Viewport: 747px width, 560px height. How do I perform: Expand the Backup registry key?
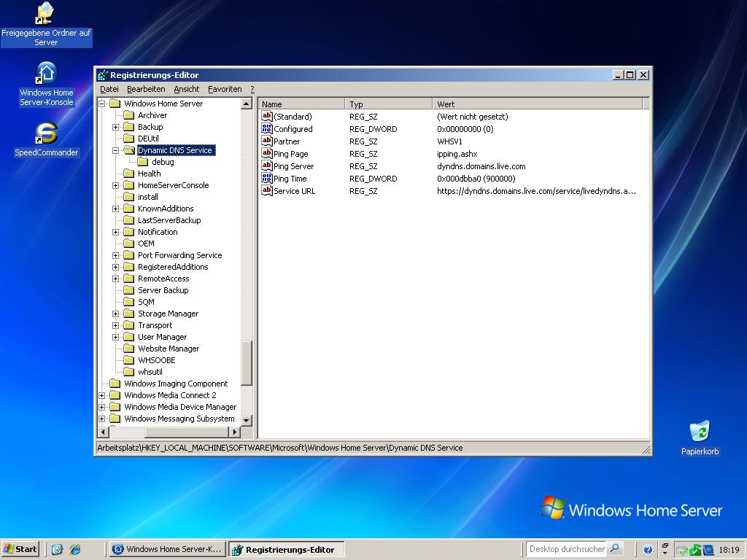coord(115,127)
